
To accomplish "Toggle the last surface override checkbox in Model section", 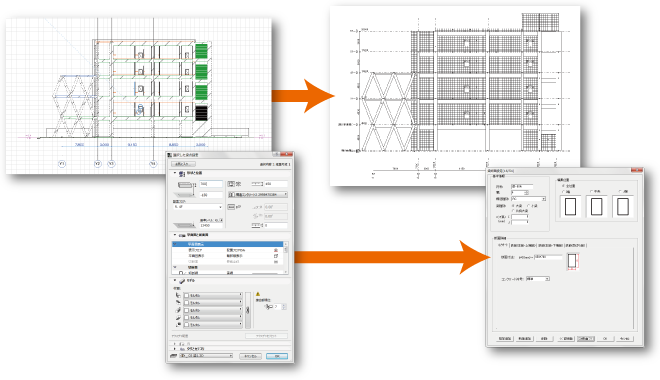I will point(186,325).
